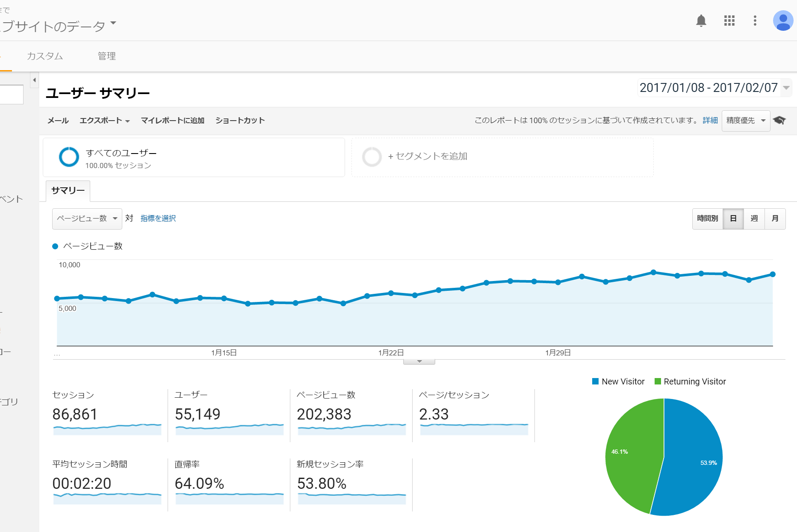The image size is (797, 532).
Task: Switch chart to 週 view
Action: coord(754,219)
